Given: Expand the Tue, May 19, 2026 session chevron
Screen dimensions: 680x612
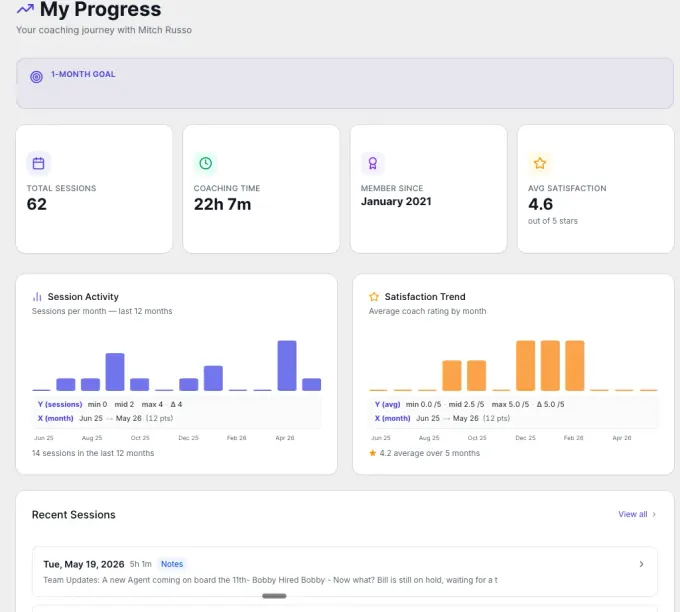Looking at the screenshot, I should [x=641, y=564].
